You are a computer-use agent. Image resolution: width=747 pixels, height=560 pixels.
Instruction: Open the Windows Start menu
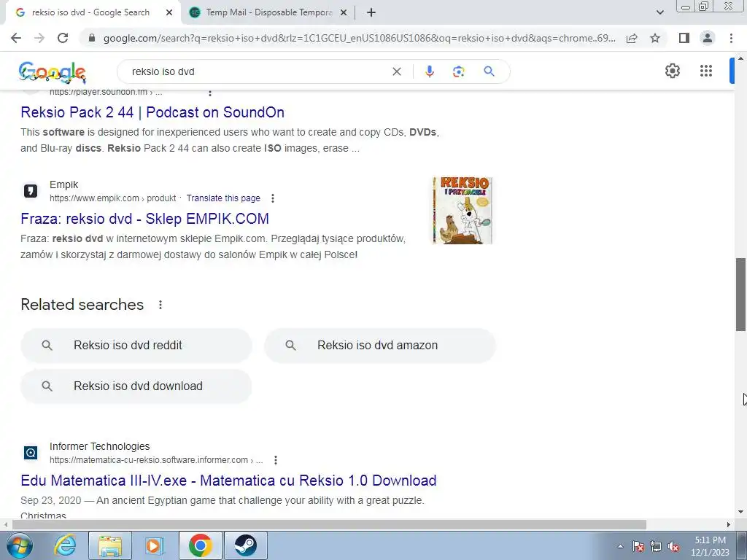coord(19,545)
